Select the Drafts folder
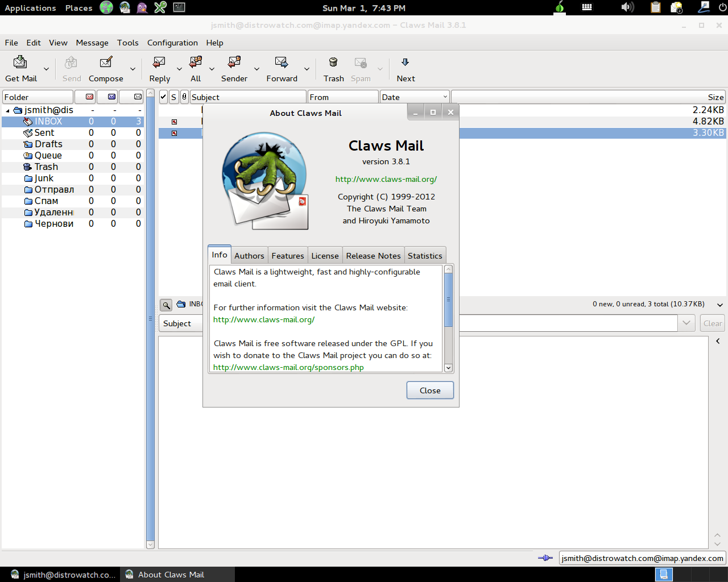This screenshot has height=582, width=728. 73,144
